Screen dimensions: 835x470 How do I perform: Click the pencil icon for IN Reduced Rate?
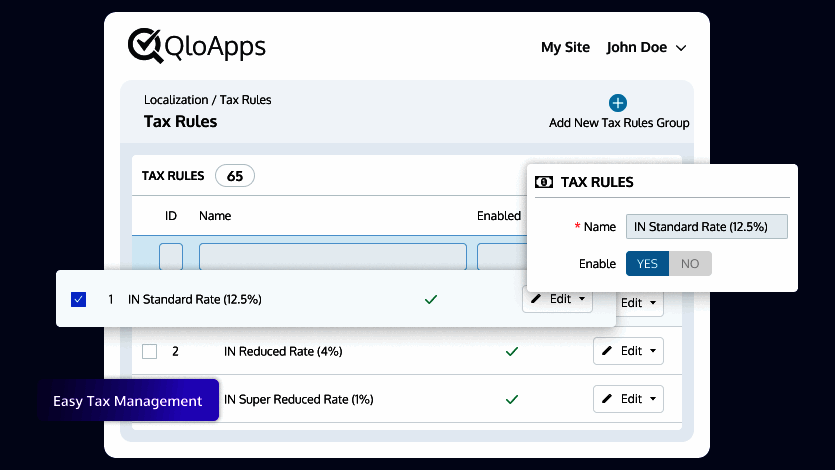607,351
